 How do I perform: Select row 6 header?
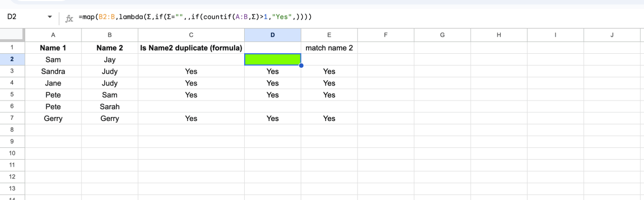(12, 106)
